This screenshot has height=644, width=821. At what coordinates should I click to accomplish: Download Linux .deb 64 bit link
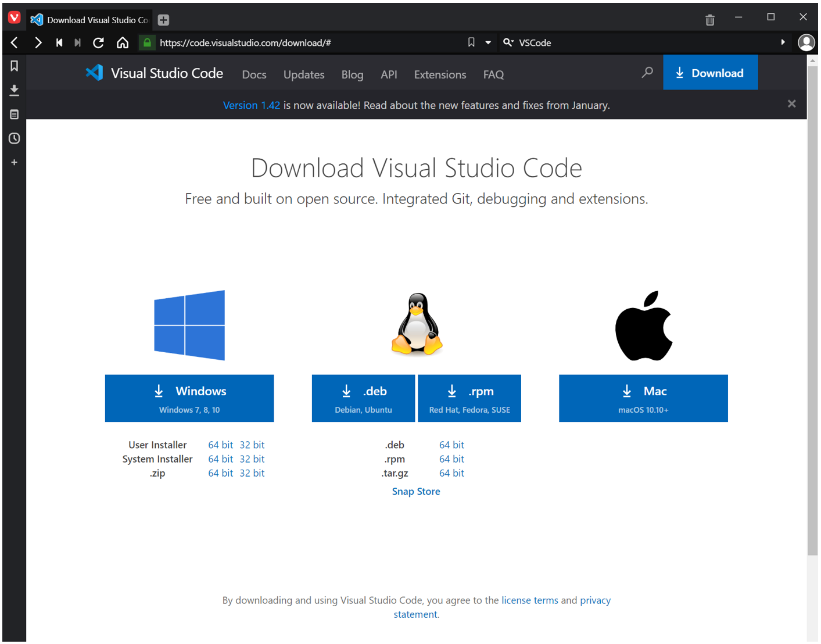(x=451, y=445)
